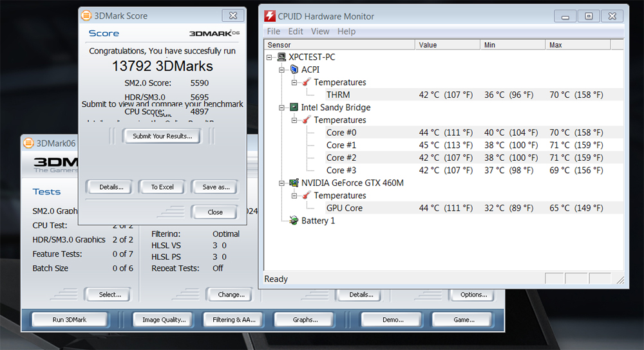Open the View menu in Hardware Monitor
644x350 pixels.
[x=320, y=31]
